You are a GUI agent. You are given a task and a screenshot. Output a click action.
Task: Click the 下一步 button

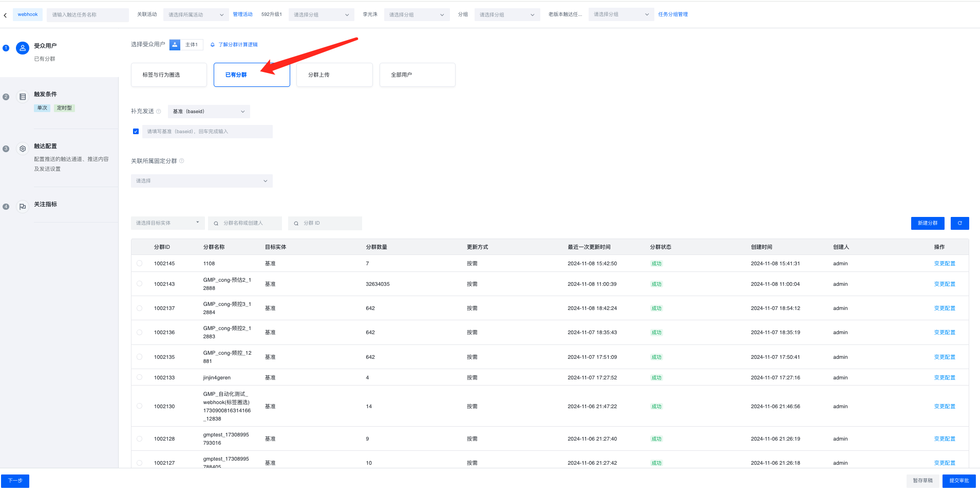click(x=15, y=481)
